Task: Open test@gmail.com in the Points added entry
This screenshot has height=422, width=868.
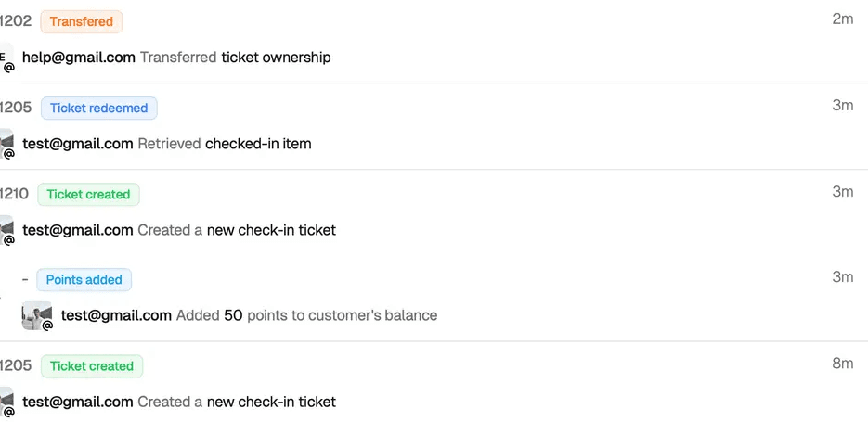Action: [x=116, y=315]
